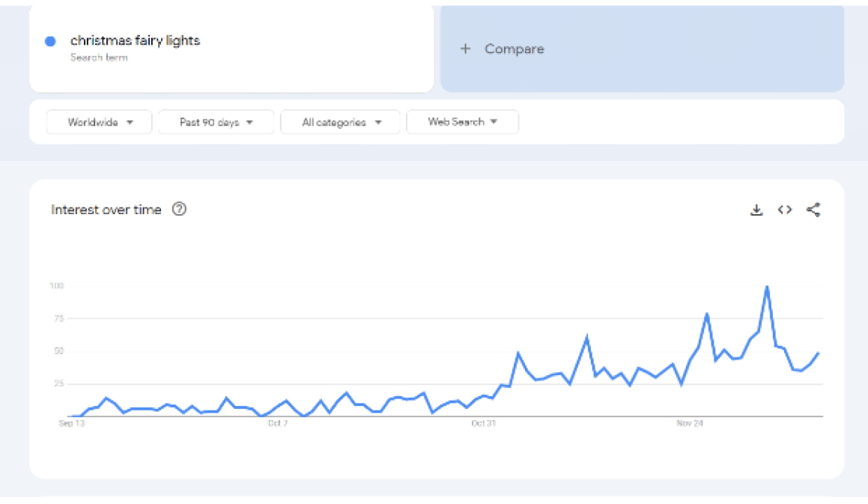
Task: Click the Oct 7 date axis label
Action: point(278,424)
